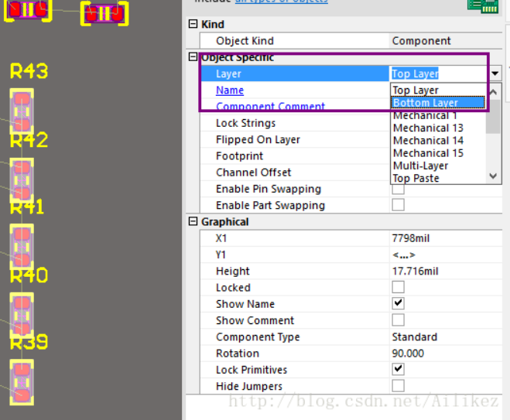Pick Mechanical 13 from layer list
The height and width of the screenshot is (420, 510).
428,128
